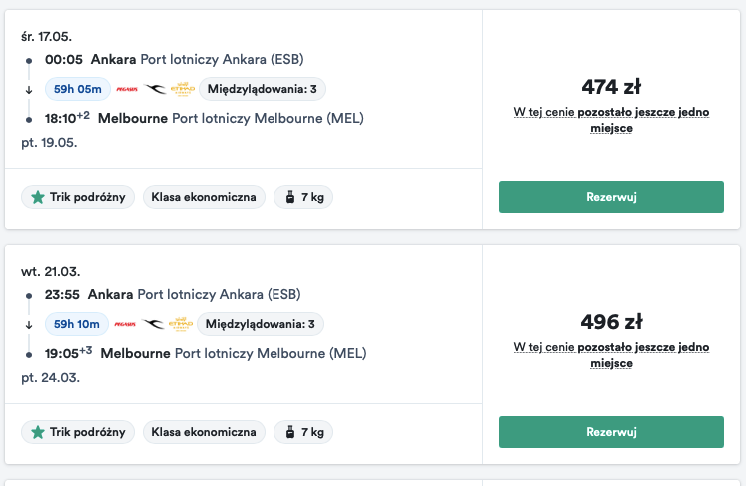Click the remaining seat notice under 496 zł

[611, 355]
